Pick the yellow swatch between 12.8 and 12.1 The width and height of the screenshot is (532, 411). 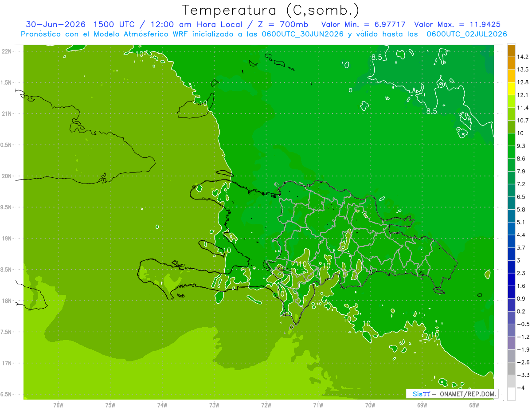click(511, 89)
